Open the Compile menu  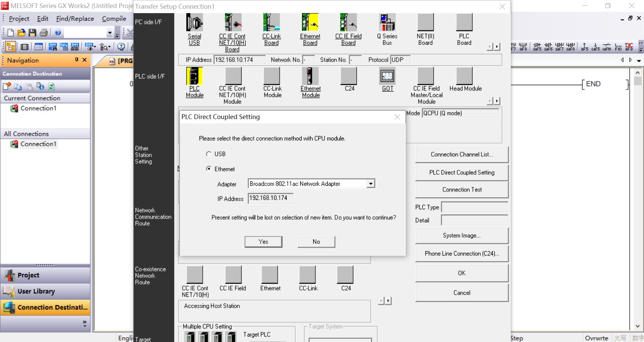pos(114,19)
